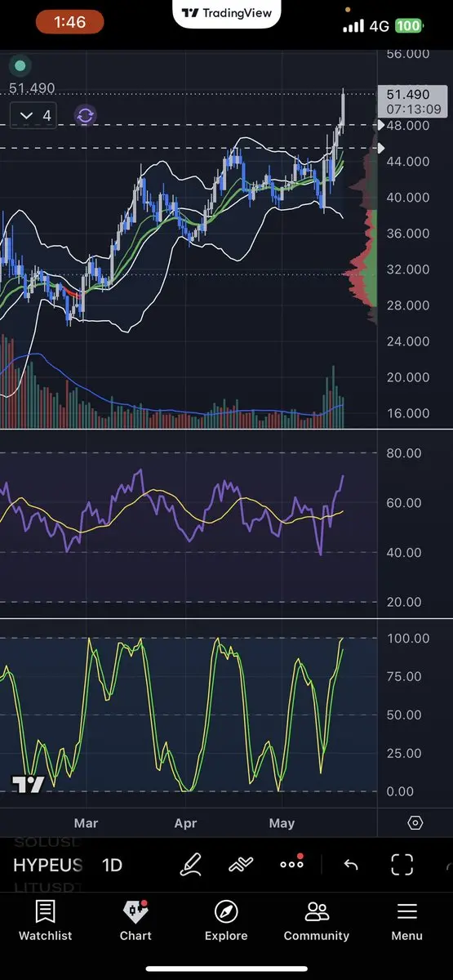Switch to the Chart tab
The height and width of the screenshot is (980, 453).
tap(135, 921)
